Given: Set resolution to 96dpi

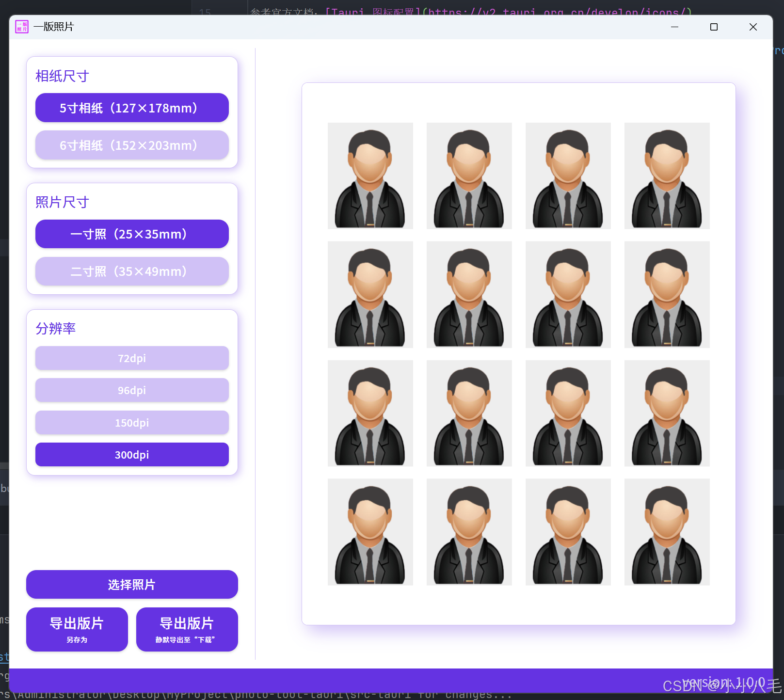Looking at the screenshot, I should tap(132, 390).
